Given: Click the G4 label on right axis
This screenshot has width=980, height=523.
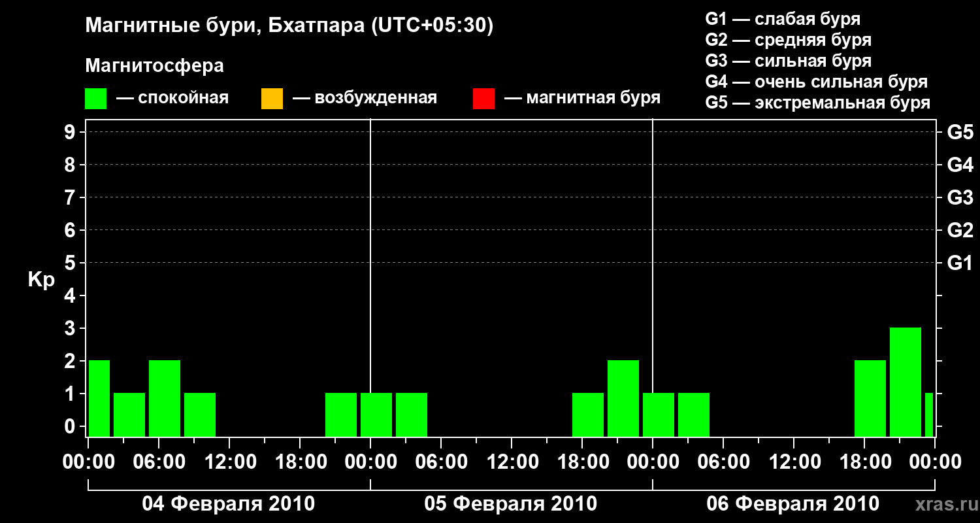Looking at the screenshot, I should coord(960,165).
